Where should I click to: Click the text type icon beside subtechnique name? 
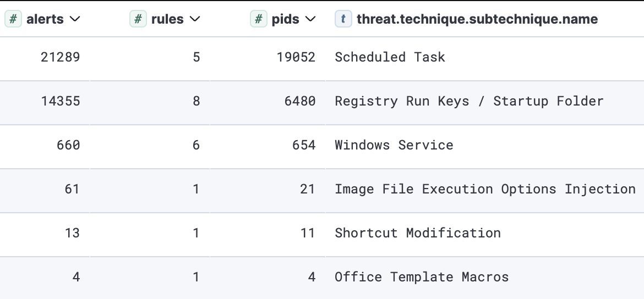point(343,19)
